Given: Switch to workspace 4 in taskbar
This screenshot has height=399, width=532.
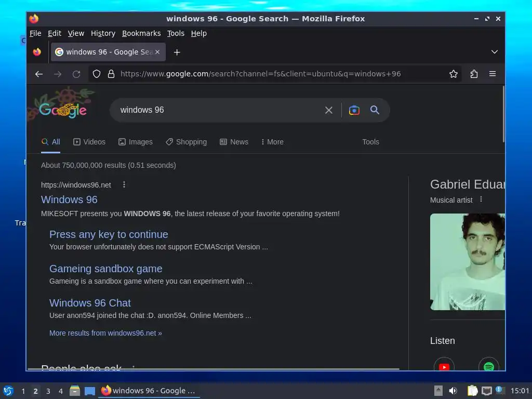Looking at the screenshot, I should click(x=61, y=391).
